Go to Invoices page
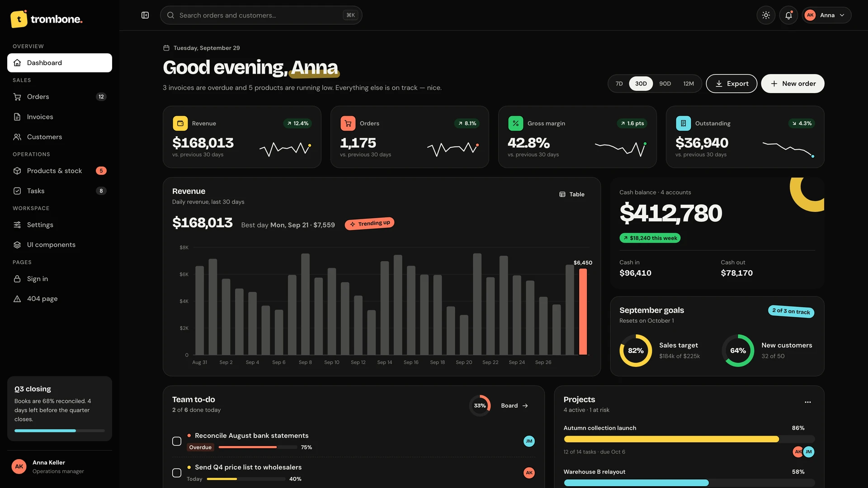Screen dimensions: 868x488 click(x=60, y=117)
